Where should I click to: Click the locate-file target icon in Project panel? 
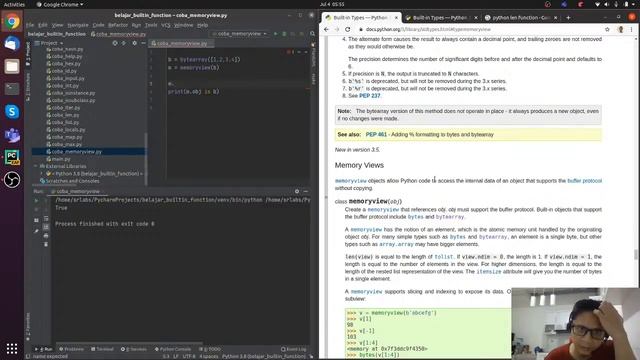tap(115, 43)
